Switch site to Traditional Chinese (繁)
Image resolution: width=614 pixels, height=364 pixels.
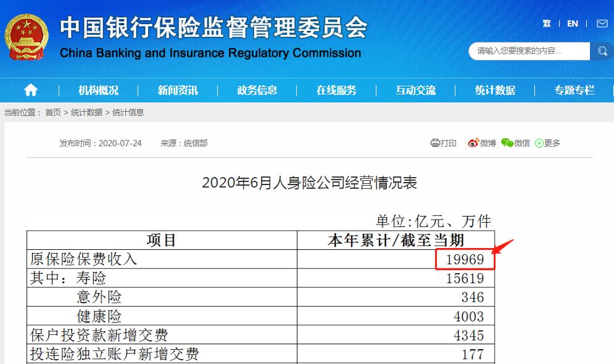(546, 23)
